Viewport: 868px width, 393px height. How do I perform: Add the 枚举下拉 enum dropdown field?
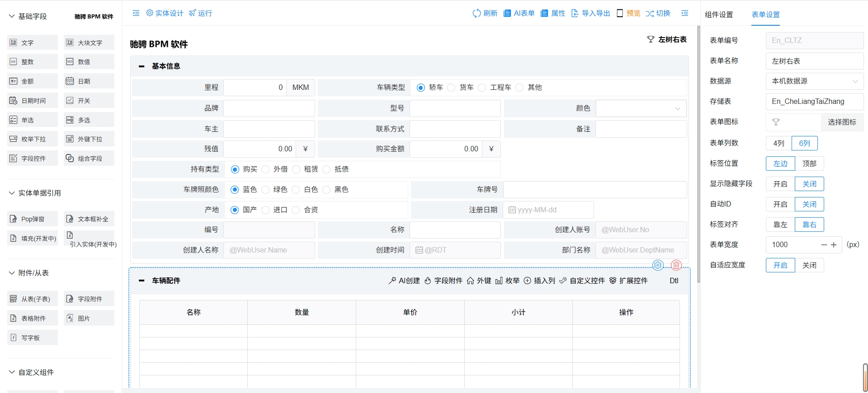[33, 139]
